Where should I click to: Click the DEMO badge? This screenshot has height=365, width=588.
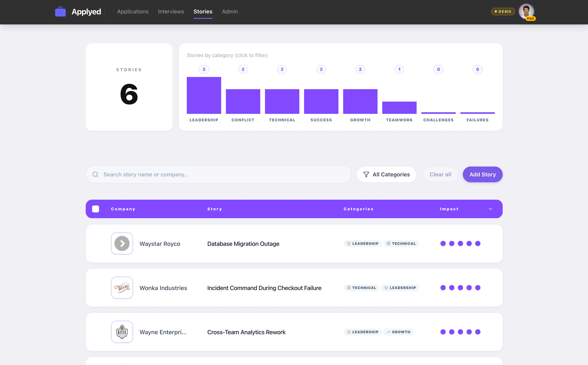(x=503, y=12)
